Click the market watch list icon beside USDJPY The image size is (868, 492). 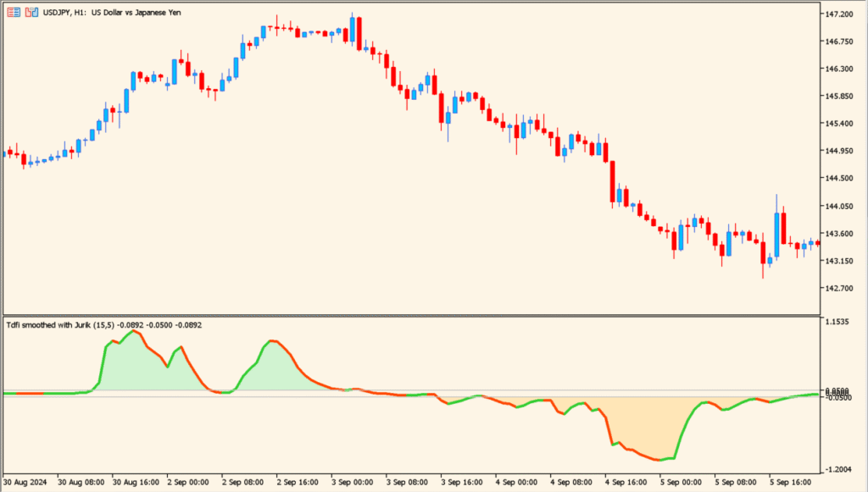(x=14, y=11)
